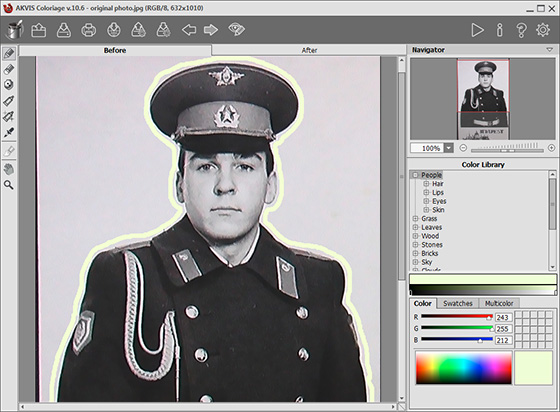The image size is (560, 412).
Task: Open the zoom percentage dropdown
Action: click(449, 148)
